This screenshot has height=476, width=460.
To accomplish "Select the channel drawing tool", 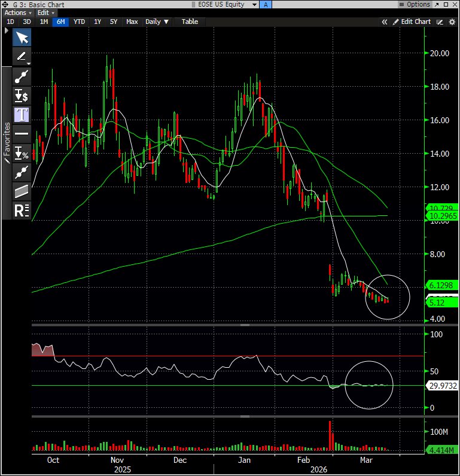I will tap(22, 191).
